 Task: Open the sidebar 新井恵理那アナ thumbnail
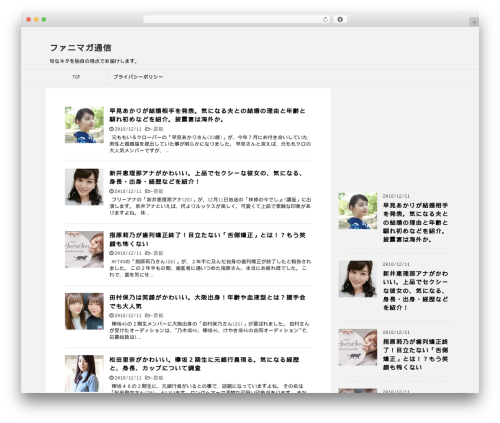(x=358, y=279)
